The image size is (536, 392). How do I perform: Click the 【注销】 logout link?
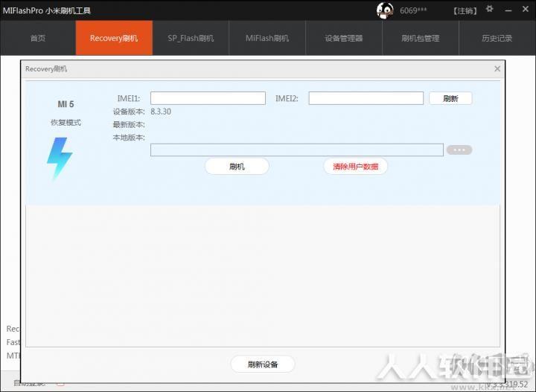(x=465, y=11)
